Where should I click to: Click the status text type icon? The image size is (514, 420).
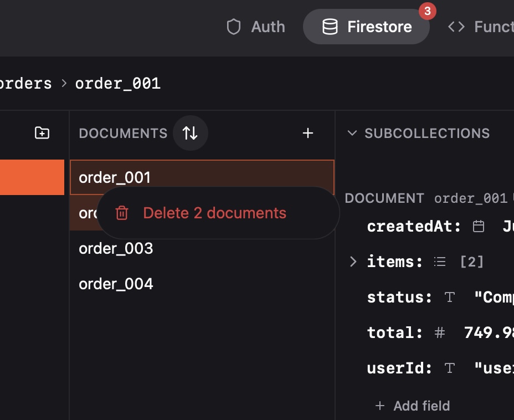449,298
